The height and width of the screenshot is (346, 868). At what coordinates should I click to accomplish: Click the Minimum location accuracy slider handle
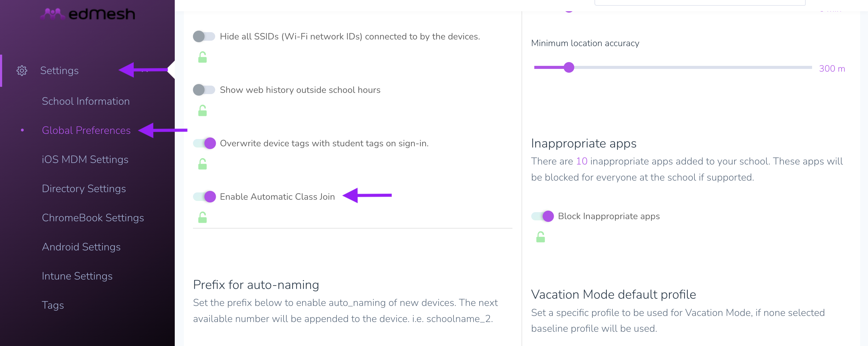point(569,67)
